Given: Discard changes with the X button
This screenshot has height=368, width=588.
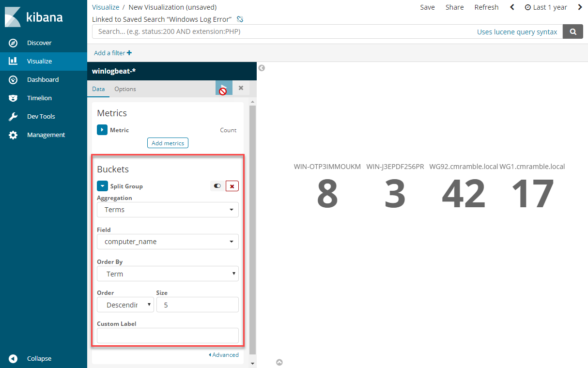Looking at the screenshot, I should pyautogui.click(x=241, y=88).
